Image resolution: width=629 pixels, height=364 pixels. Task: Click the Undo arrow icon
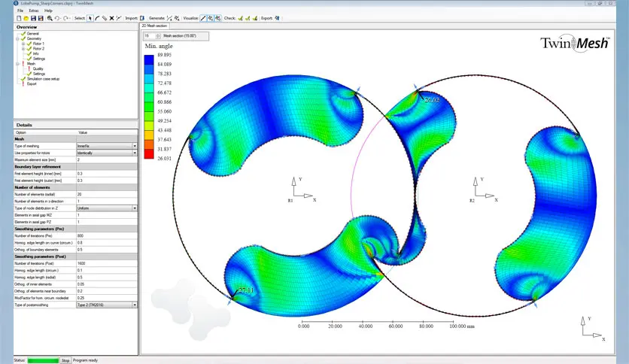57,18
